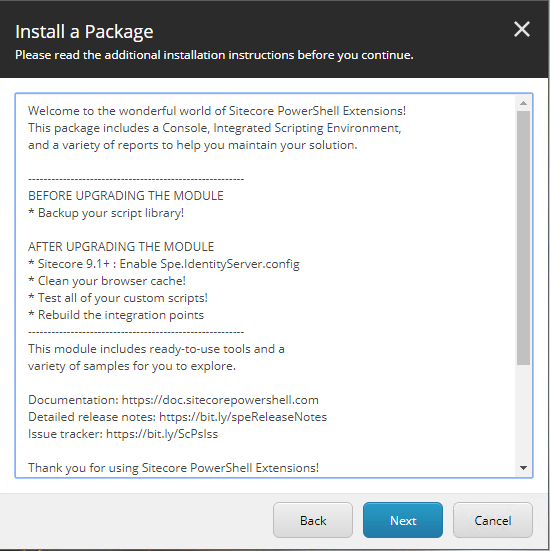Click the AFTER UPGRADING THE MODULE heading
The width and height of the screenshot is (550, 551).
(x=121, y=247)
